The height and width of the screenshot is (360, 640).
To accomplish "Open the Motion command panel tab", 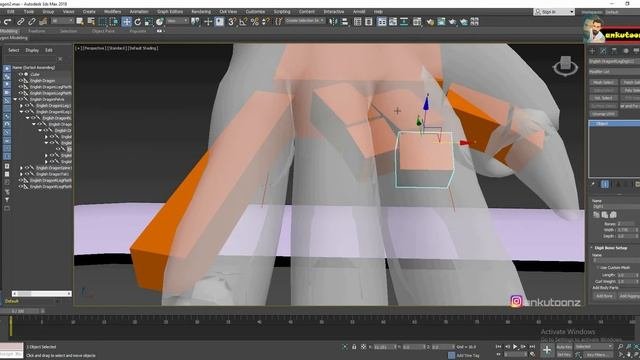I will click(x=625, y=51).
